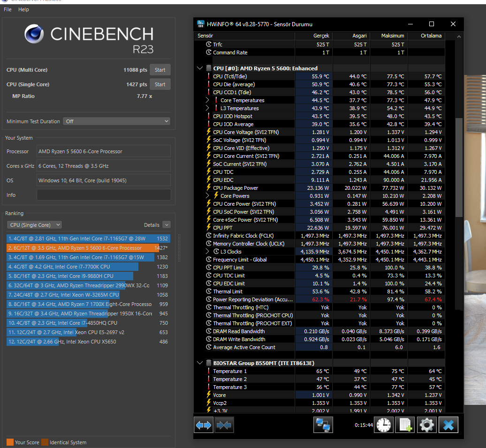Click the Cores x GHz field
Viewport: 486px width, 448px height.
point(104,165)
